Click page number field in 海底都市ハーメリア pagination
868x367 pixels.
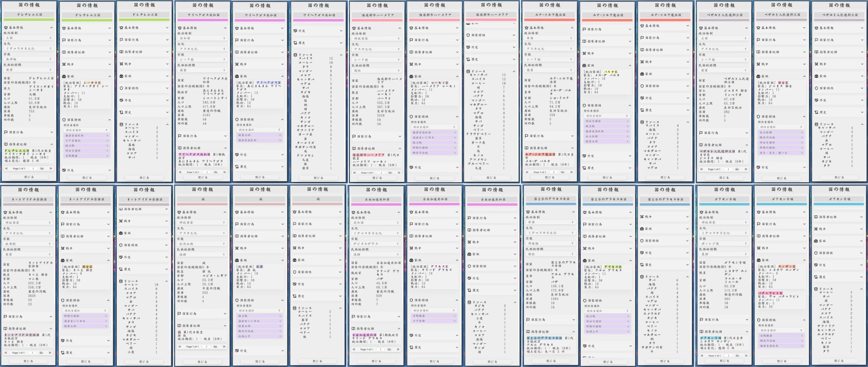pos(380,173)
